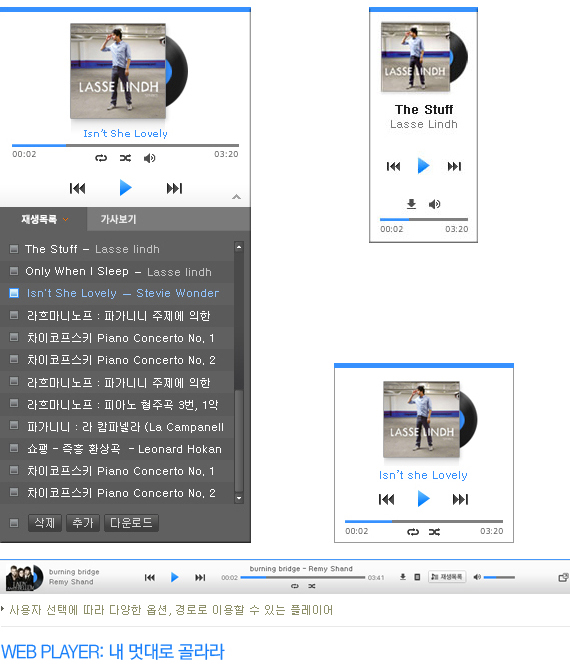Screen dimensions: 570x666
Task: Click the bar player volume slider
Action: [x=499, y=577]
